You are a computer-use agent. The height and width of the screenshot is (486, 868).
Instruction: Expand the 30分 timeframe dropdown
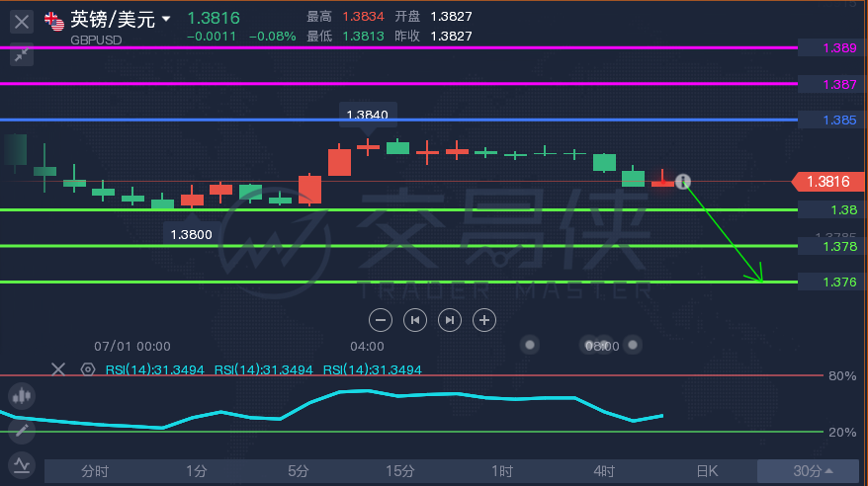tap(812, 471)
